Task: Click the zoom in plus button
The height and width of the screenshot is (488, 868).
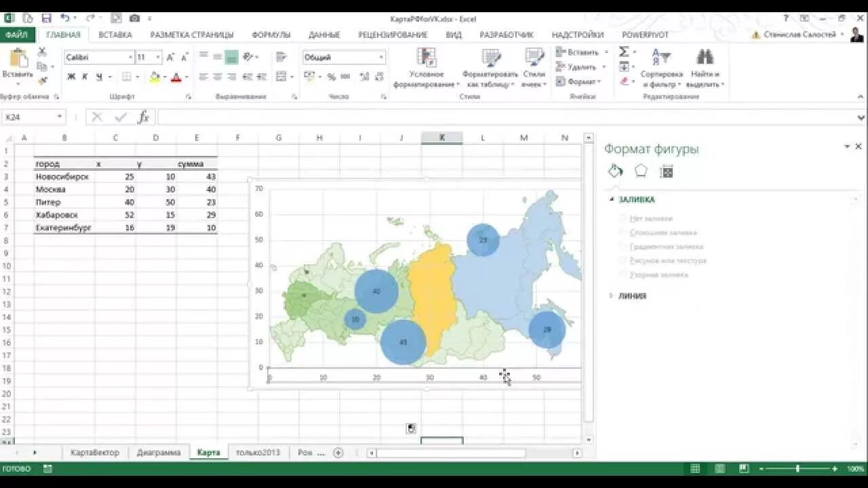Action: pos(833,468)
